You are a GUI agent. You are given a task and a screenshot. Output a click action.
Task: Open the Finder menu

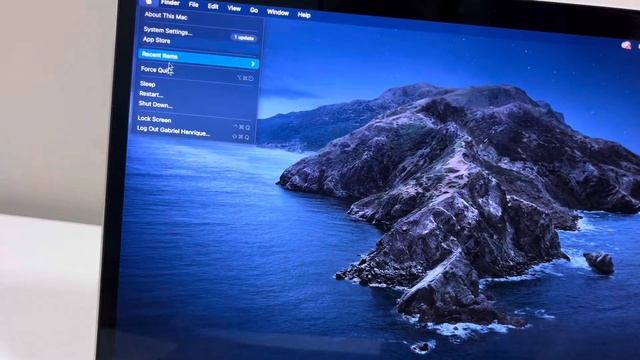(170, 2)
